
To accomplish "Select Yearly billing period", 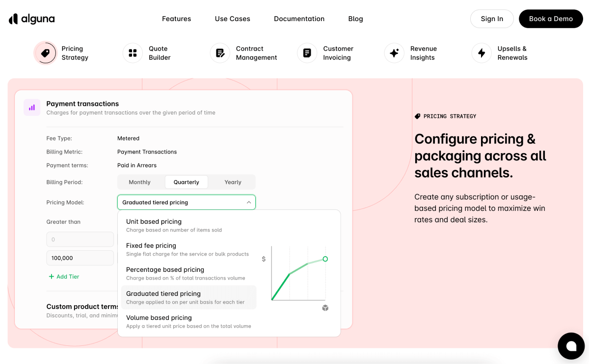I will click(233, 182).
